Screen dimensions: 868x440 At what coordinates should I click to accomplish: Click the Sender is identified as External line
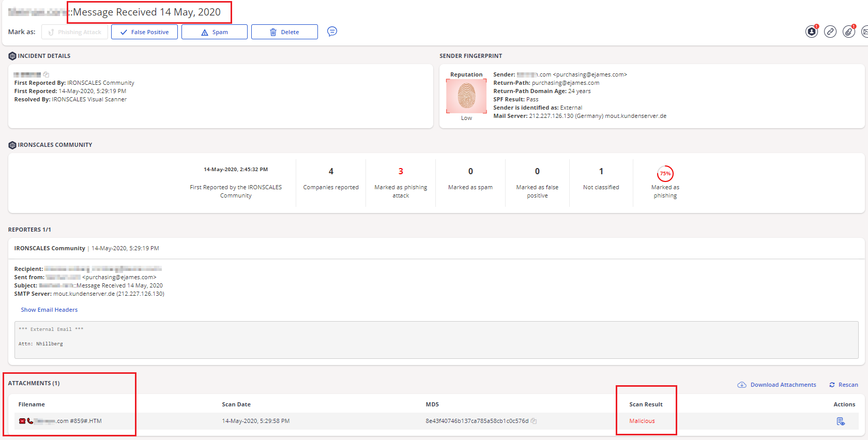(538, 108)
